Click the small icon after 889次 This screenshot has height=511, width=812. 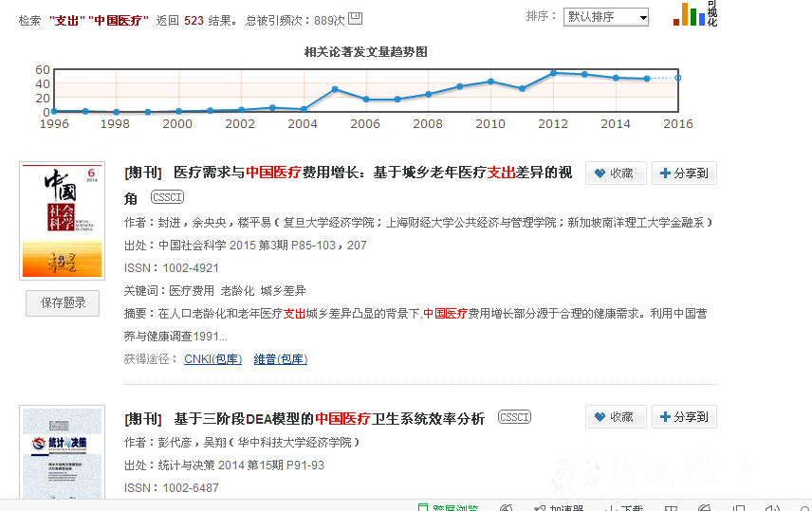coord(355,18)
